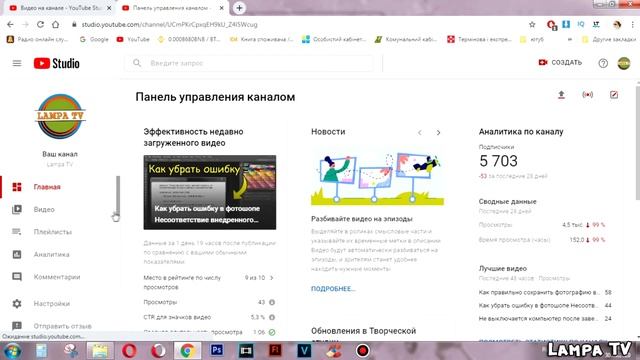Go to previous news item arrow

[420, 133]
